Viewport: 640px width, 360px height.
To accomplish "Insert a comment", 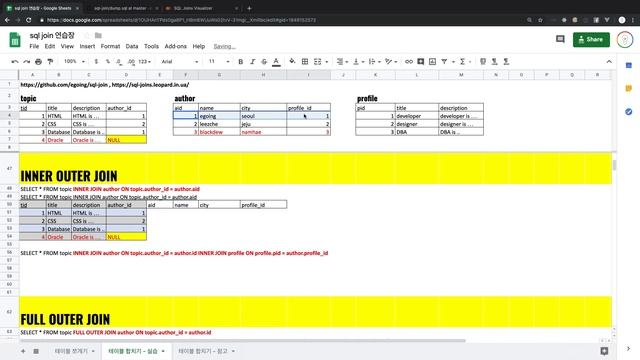I will (x=420, y=62).
